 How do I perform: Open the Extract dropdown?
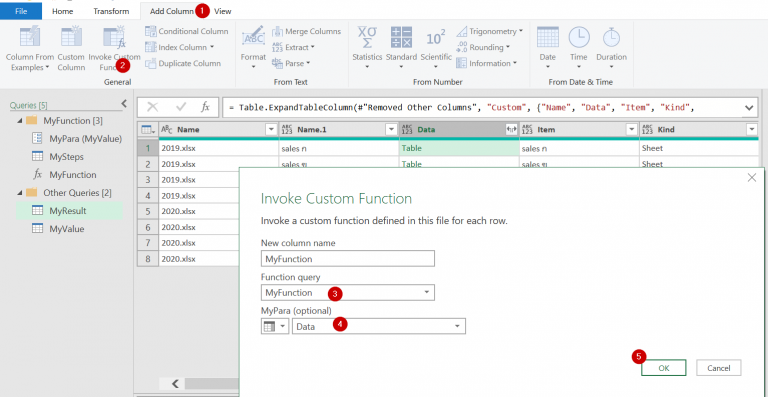tap(293, 47)
